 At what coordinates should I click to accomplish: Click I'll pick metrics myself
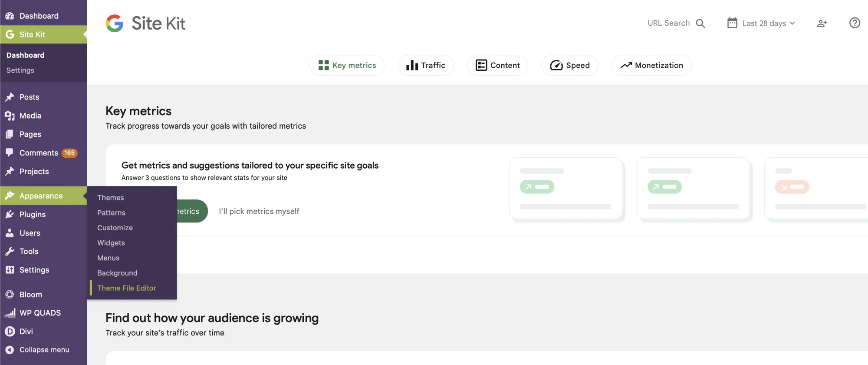point(259,211)
